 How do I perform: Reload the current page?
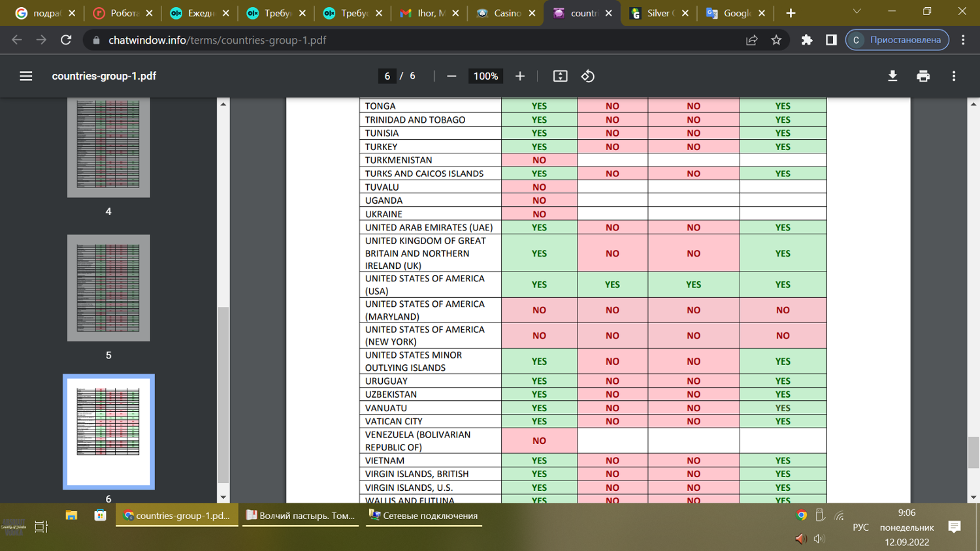[66, 40]
